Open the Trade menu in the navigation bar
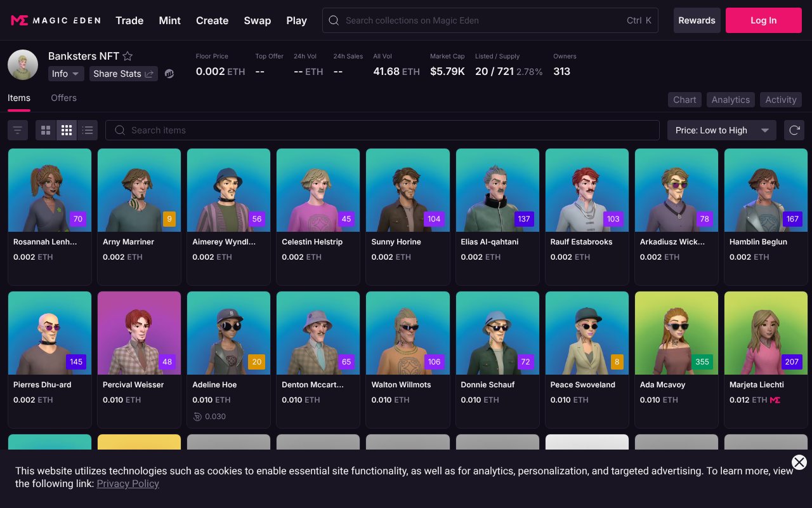This screenshot has height=508, width=812. (129, 20)
